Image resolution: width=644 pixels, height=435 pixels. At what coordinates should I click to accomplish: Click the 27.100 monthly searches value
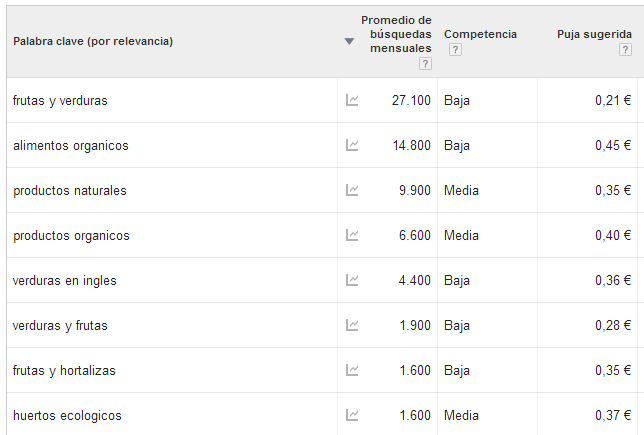coord(411,100)
